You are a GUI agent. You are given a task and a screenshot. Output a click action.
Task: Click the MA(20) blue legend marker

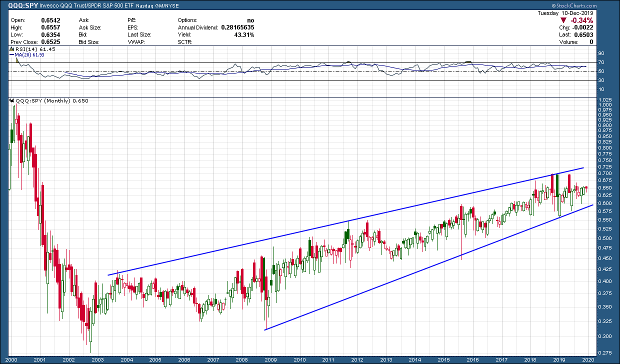click(12, 54)
